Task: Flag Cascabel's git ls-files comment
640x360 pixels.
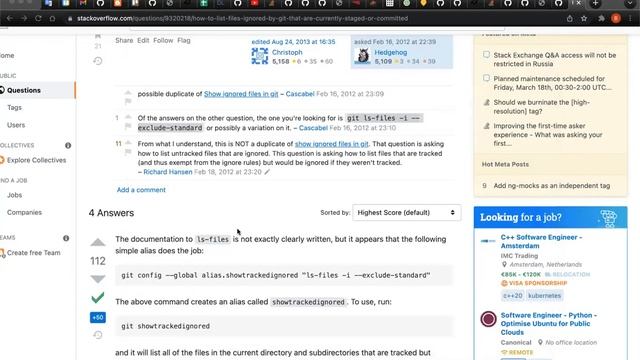Action: (128, 126)
